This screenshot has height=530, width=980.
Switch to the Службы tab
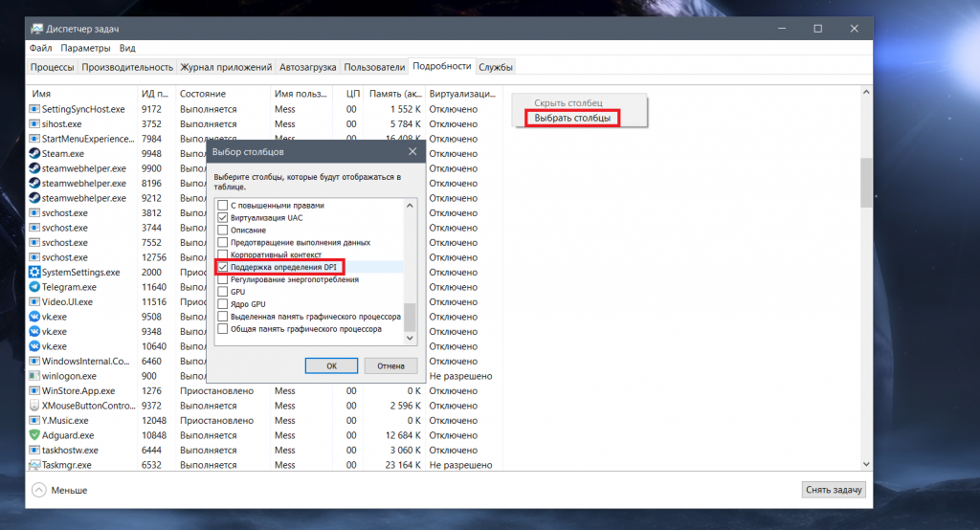tap(496, 67)
